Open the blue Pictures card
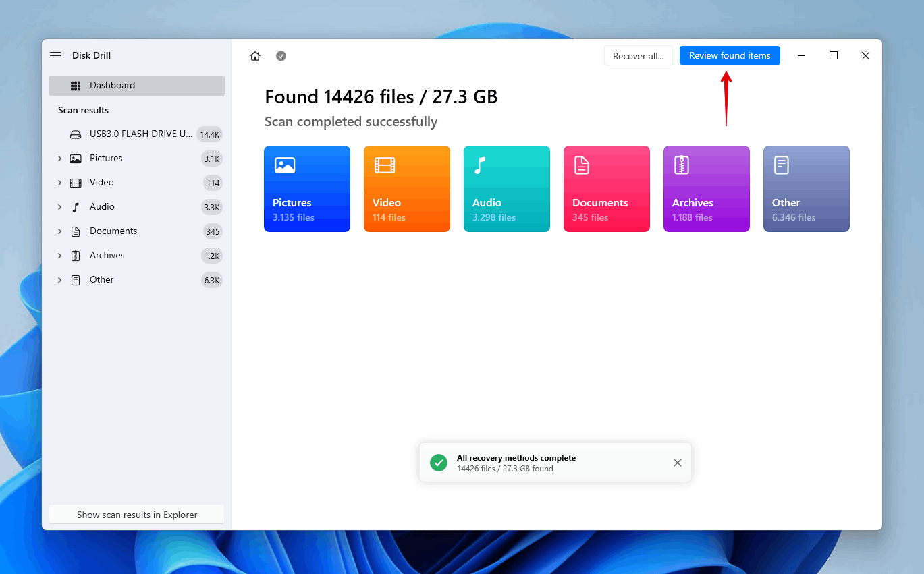 pyautogui.click(x=307, y=189)
